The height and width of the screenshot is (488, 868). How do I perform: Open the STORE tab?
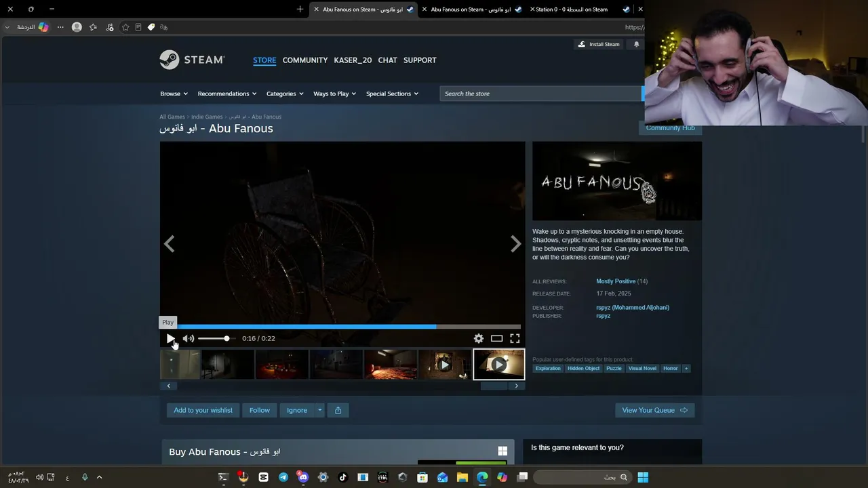tap(264, 60)
